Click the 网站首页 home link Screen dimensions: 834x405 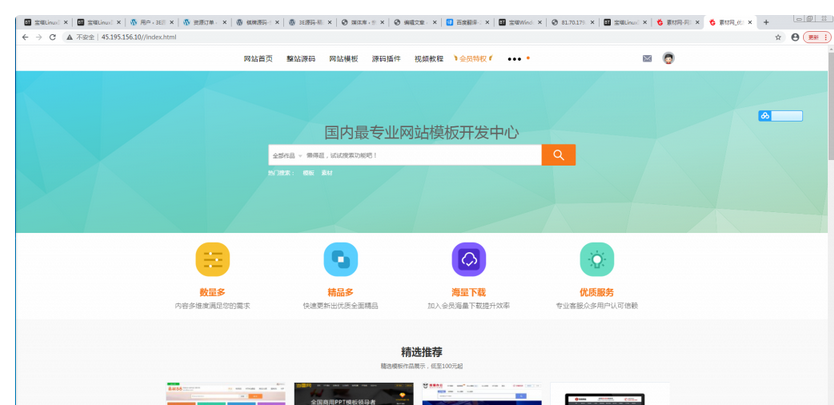coord(258,59)
